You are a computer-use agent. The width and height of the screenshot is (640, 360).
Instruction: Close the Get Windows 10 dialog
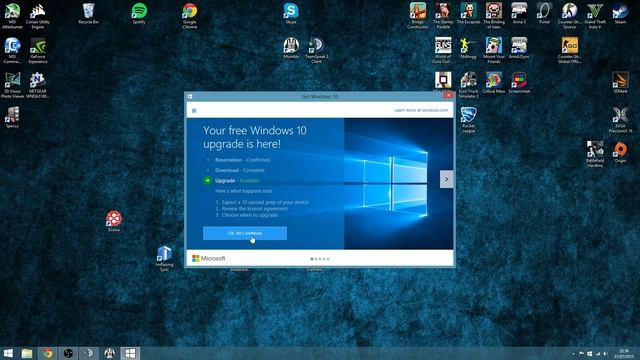pos(448,96)
